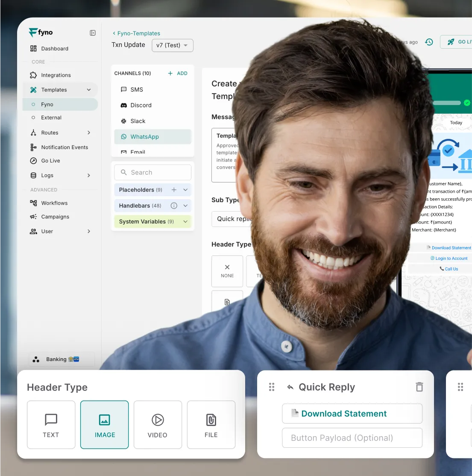
Task: Select the Email channel
Action: (x=152, y=152)
